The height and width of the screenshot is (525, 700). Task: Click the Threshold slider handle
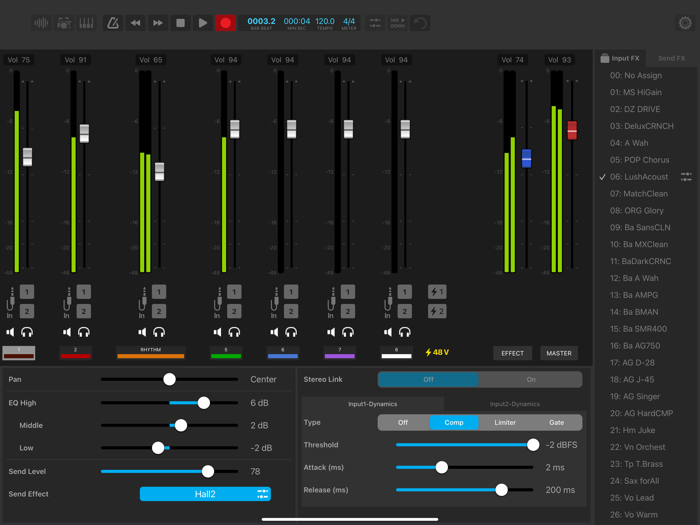pyautogui.click(x=533, y=445)
